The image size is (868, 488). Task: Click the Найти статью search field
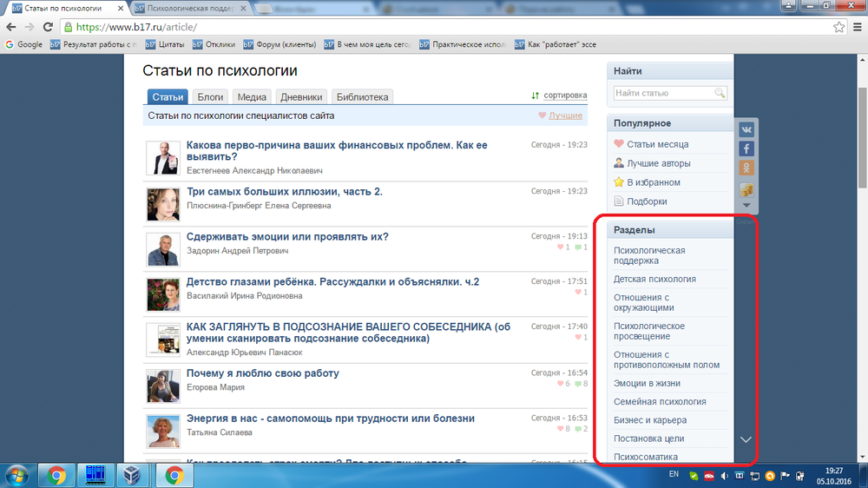664,93
